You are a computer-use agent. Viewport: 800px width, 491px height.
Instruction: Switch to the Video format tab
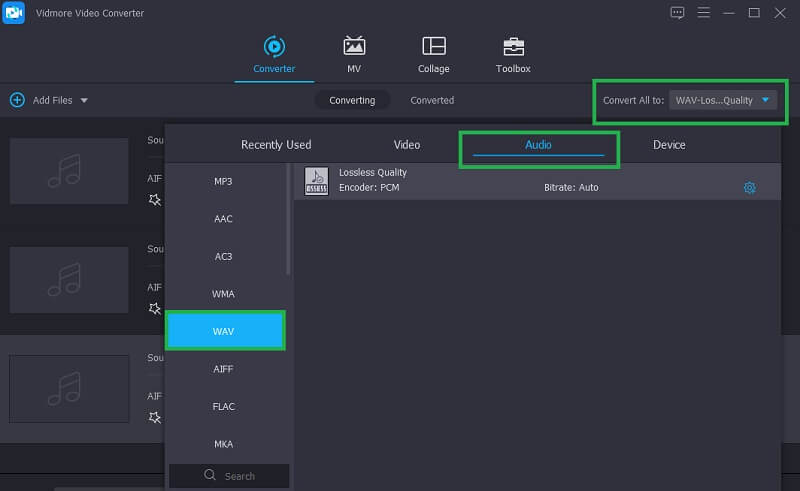pyautogui.click(x=407, y=145)
